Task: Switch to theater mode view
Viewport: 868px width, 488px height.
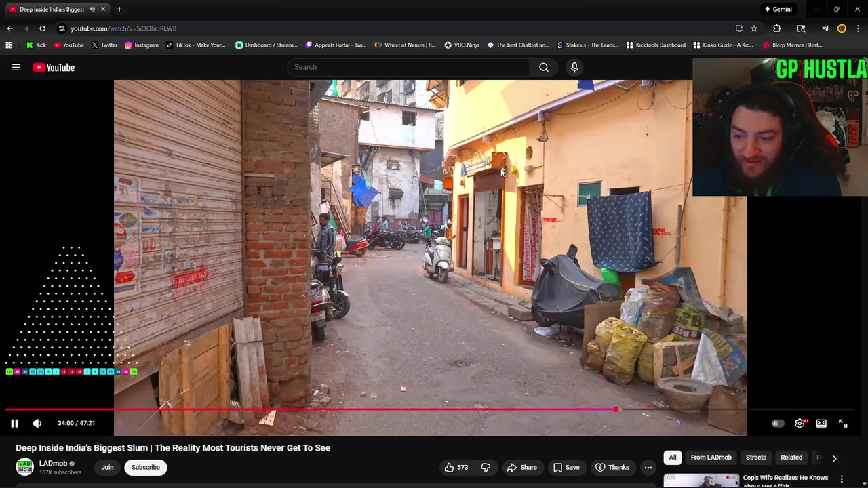Action: pos(821,423)
